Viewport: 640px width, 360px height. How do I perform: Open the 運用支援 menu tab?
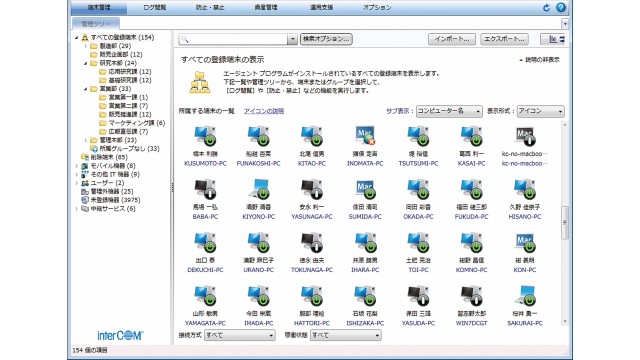pos(321,7)
